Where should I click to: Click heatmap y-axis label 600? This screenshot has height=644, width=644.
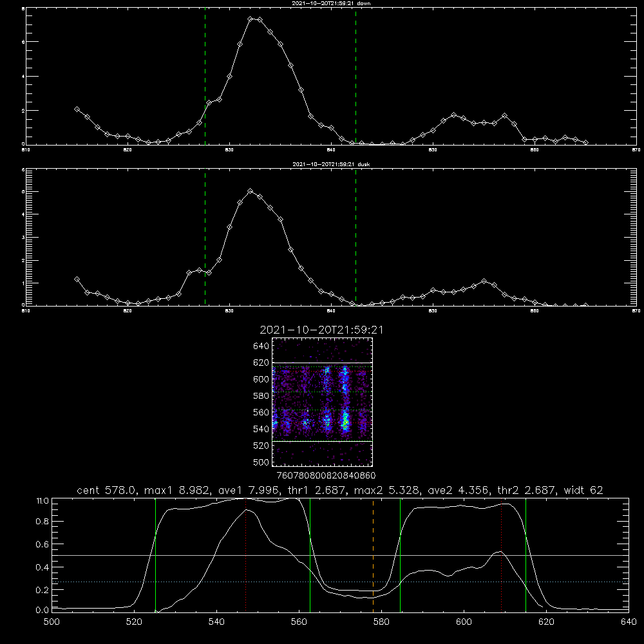click(x=261, y=379)
